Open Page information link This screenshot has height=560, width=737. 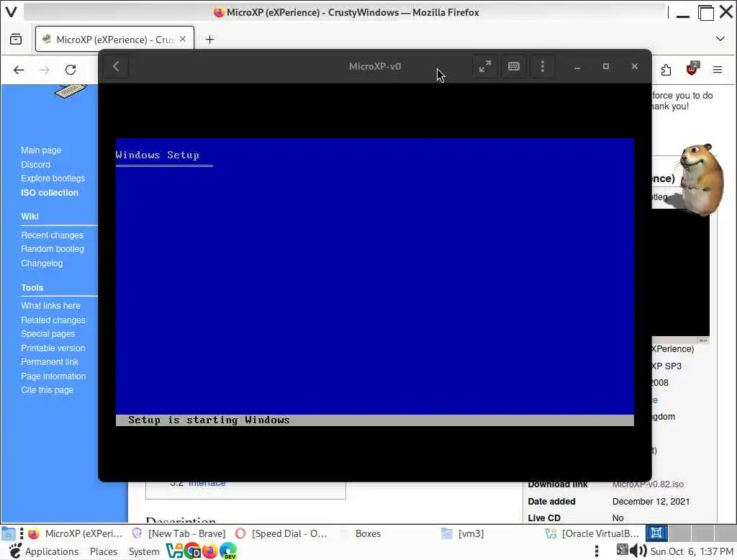[x=53, y=376]
